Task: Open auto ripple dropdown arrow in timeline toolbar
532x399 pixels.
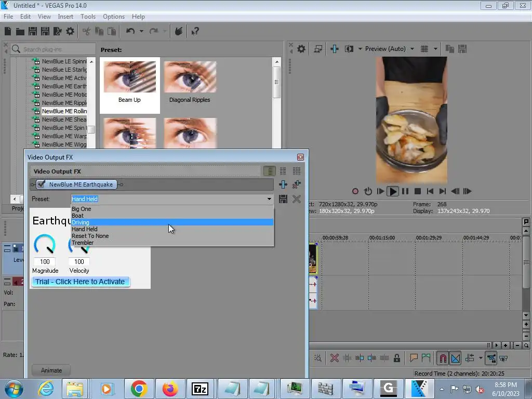Action: click(x=481, y=358)
